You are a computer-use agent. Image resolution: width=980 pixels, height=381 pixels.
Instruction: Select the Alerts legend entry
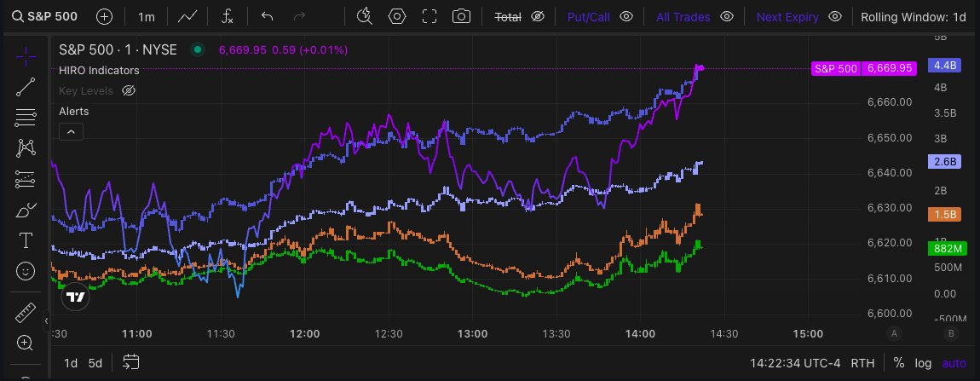74,112
